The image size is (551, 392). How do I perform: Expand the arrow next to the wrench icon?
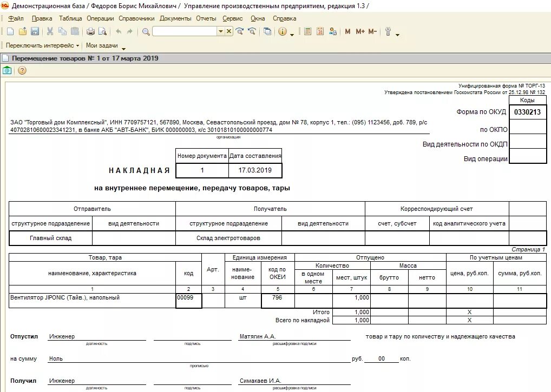397,35
